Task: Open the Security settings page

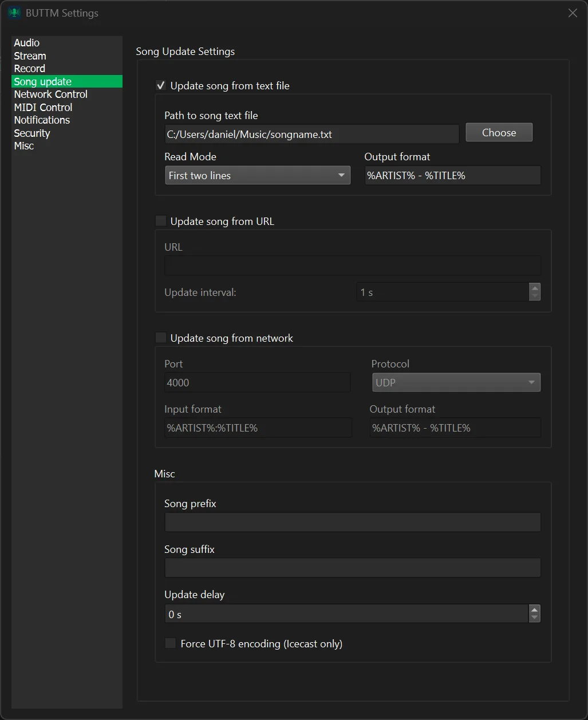Action: [31, 133]
